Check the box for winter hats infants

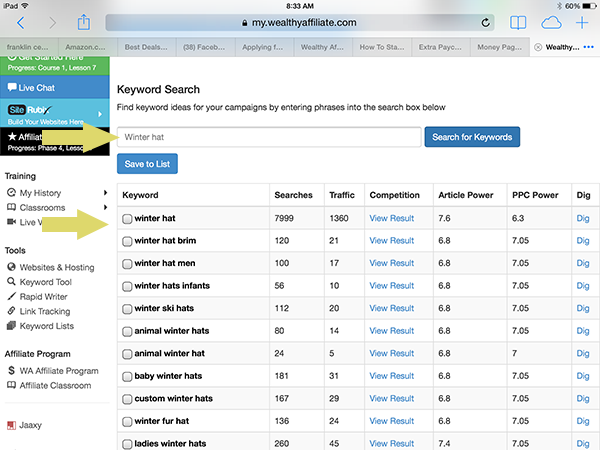tap(127, 286)
